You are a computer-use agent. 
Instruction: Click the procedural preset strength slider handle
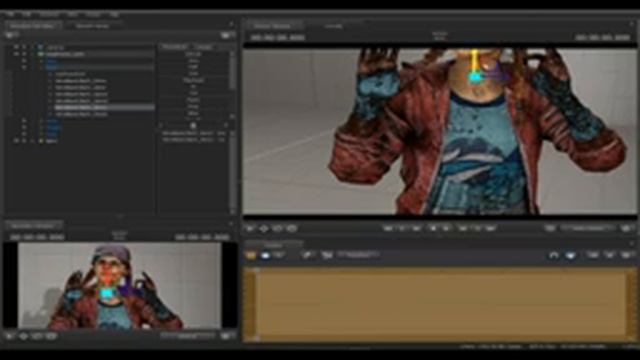click(x=193, y=125)
